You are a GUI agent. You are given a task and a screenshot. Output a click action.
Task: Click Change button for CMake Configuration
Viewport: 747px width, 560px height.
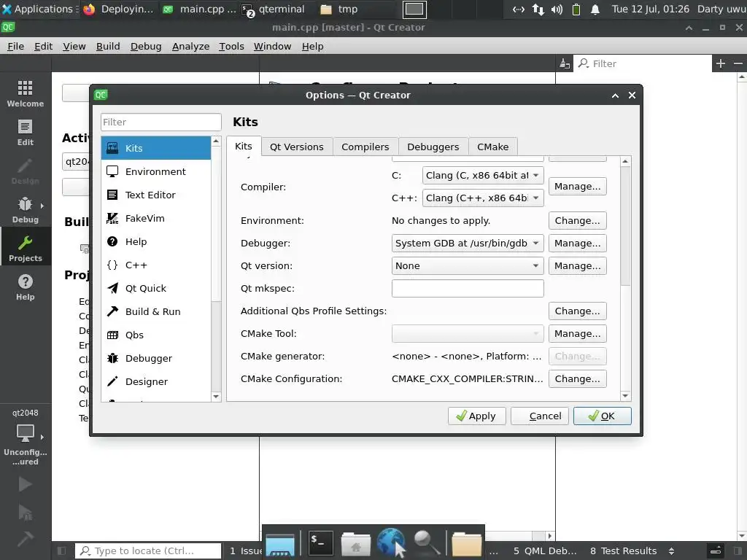pyautogui.click(x=578, y=379)
